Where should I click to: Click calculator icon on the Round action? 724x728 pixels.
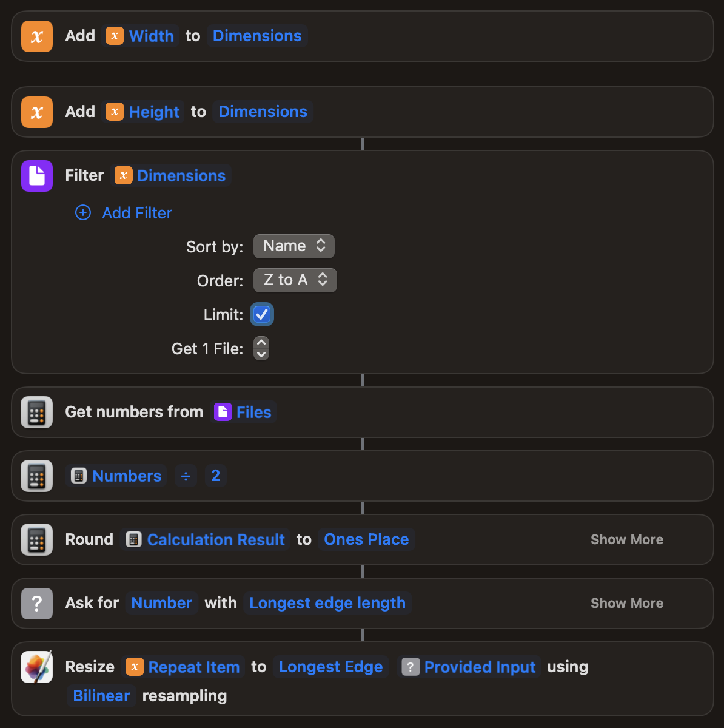pyautogui.click(x=37, y=540)
